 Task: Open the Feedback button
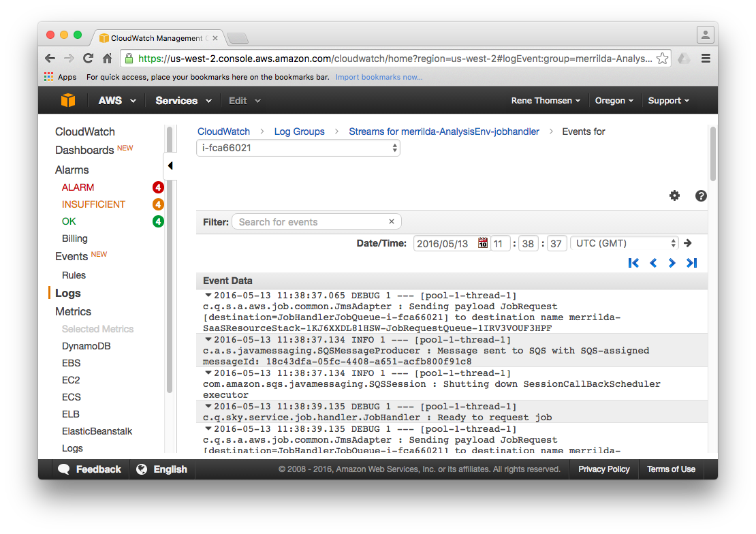coord(90,469)
